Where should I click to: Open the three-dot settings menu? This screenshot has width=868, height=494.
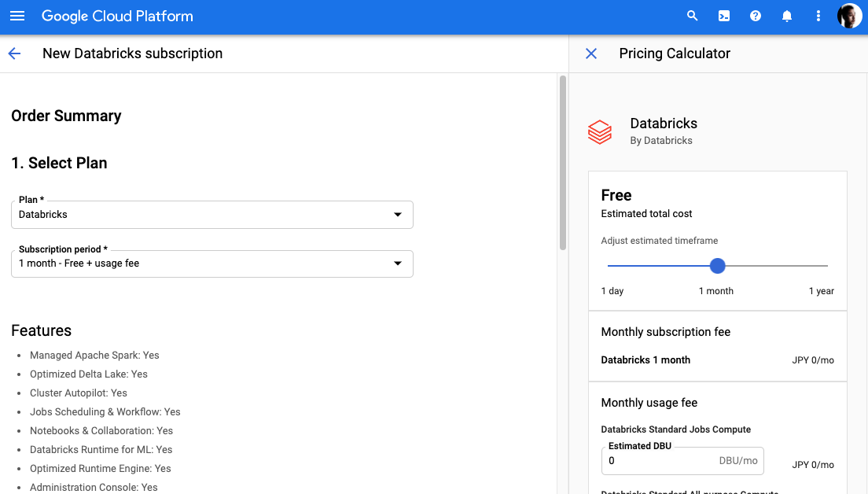(x=818, y=16)
